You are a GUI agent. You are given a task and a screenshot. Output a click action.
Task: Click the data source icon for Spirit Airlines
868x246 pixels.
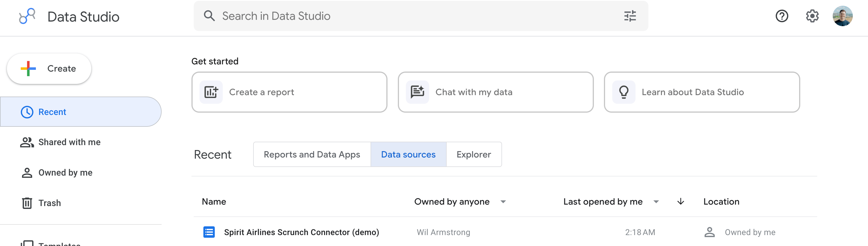(209, 232)
